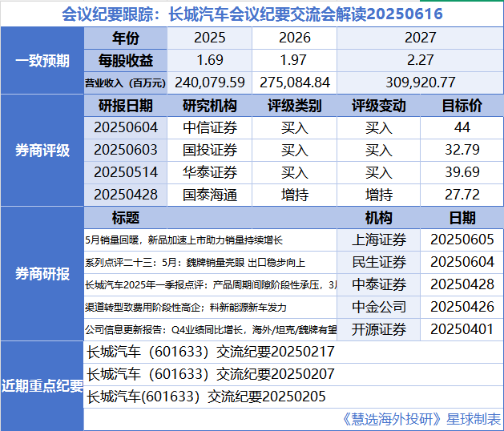Select EPS value 2.27
Viewport: 504px width, 431px height.
420,60
